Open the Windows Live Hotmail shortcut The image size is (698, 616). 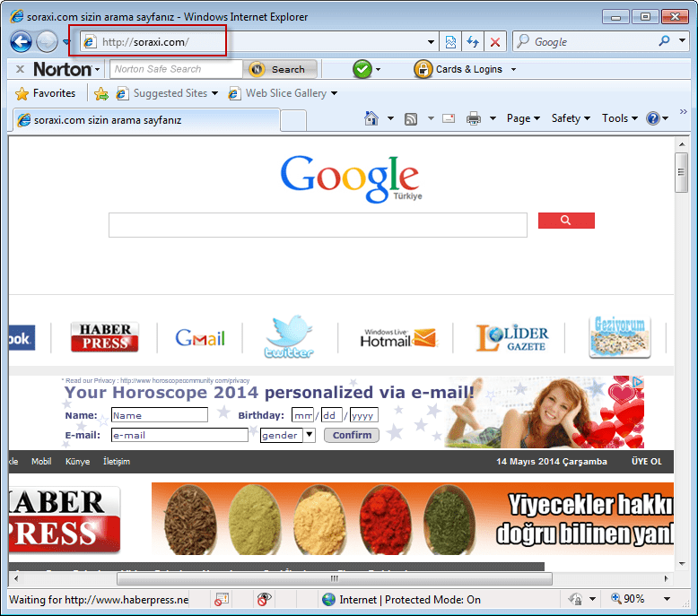tap(399, 338)
